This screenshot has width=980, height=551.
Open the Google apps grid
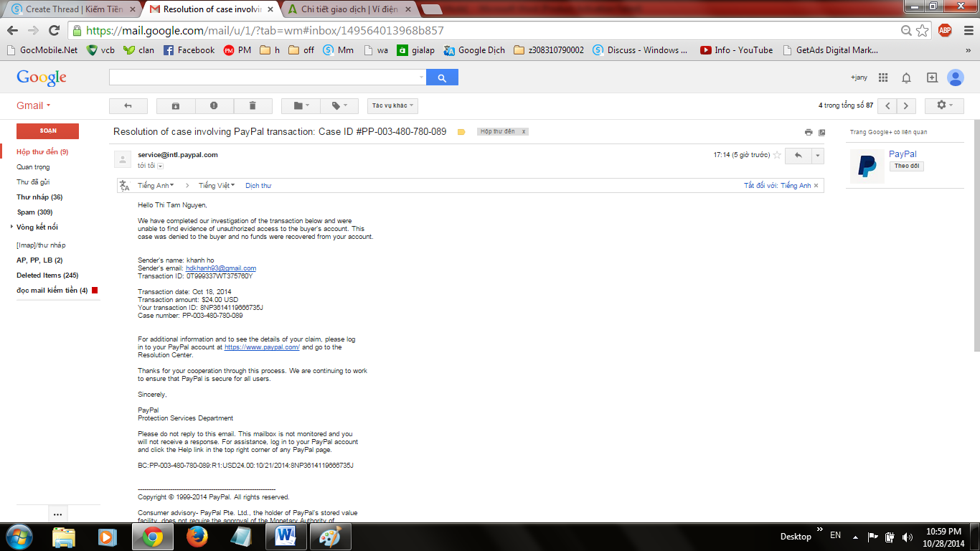tap(883, 77)
